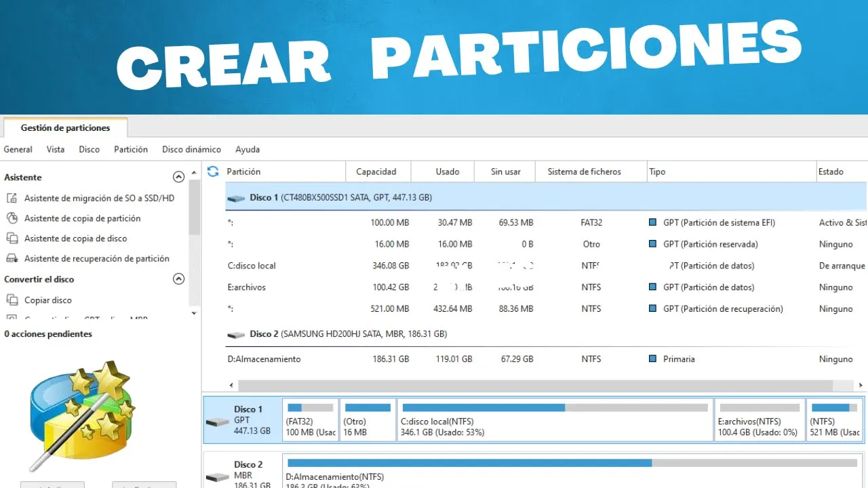Click blue type square of Primaria row

652,359
